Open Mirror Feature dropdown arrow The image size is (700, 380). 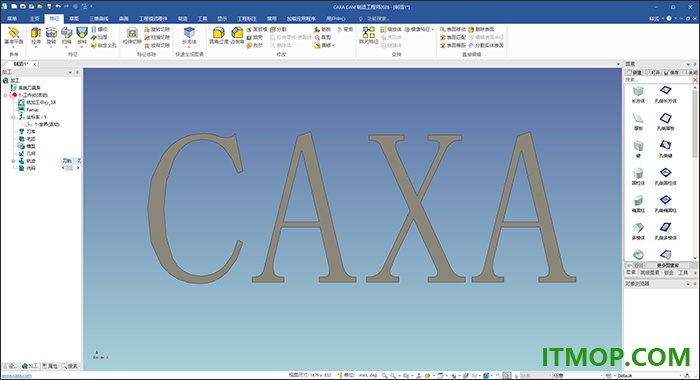click(x=433, y=29)
